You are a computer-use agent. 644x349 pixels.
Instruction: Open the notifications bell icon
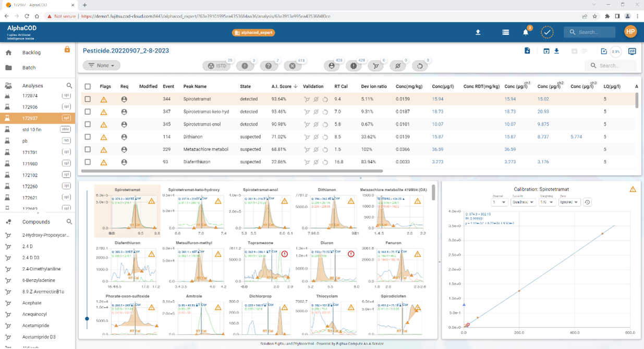pyautogui.click(x=526, y=32)
